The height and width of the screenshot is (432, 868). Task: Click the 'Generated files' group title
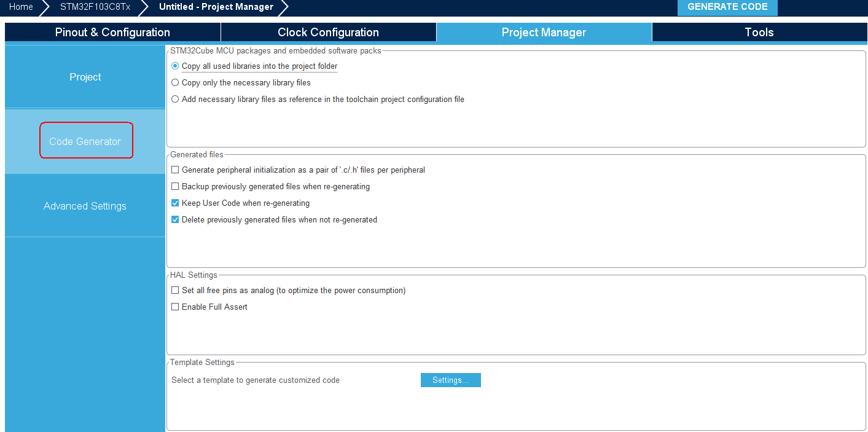(x=197, y=155)
